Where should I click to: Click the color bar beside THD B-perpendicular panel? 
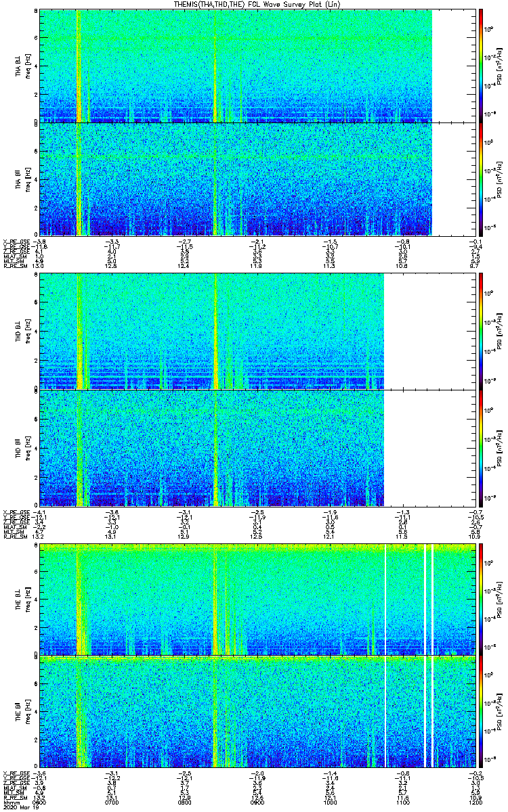(x=481, y=331)
